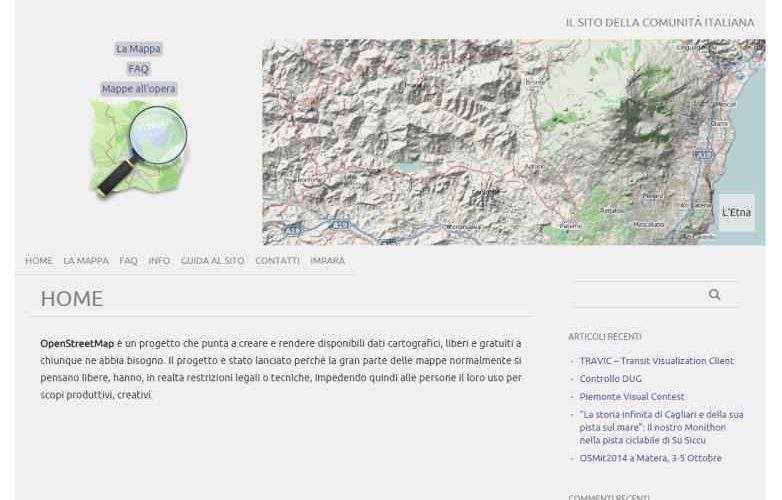This screenshot has width=782, height=500.
Task: Open the Mappe all'opera link
Action: (x=139, y=89)
